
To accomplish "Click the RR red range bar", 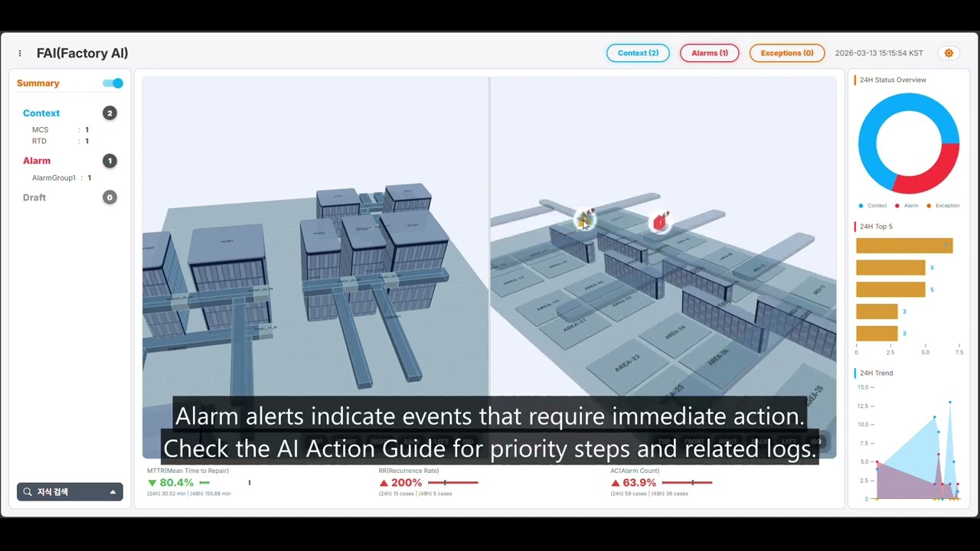I will coord(452,483).
